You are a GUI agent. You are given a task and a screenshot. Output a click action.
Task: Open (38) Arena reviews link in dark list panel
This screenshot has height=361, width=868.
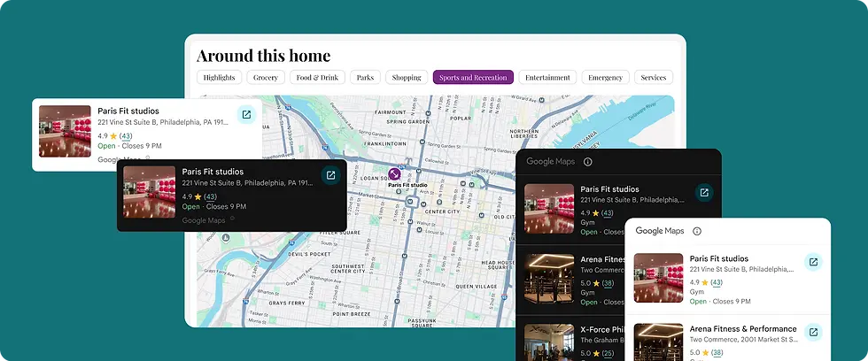coord(608,283)
